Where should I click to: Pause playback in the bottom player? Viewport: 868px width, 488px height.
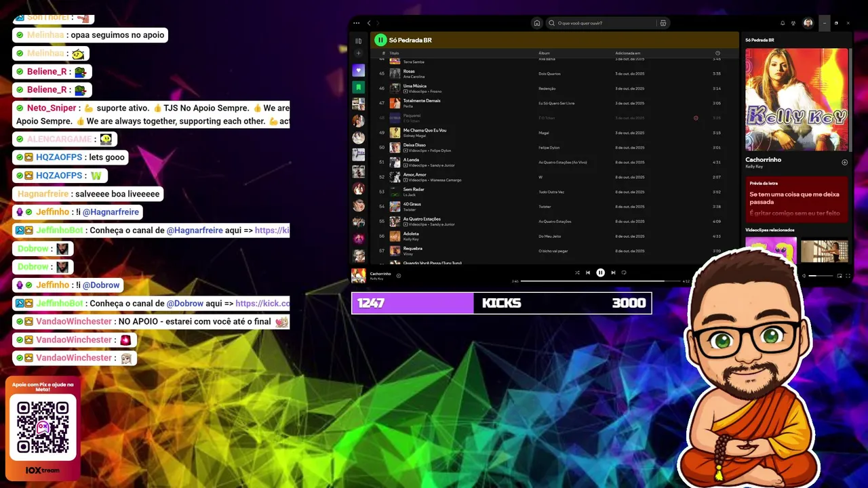click(600, 272)
